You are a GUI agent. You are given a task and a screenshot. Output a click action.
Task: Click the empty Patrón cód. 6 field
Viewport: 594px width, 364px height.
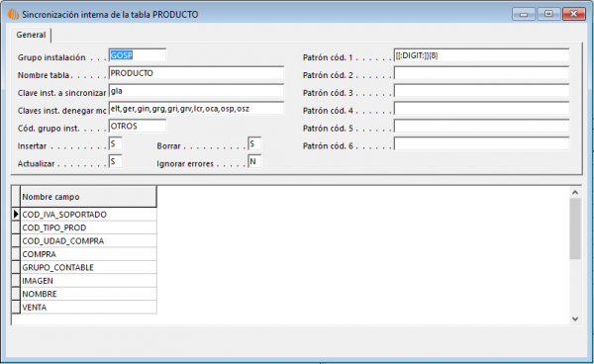coord(481,144)
